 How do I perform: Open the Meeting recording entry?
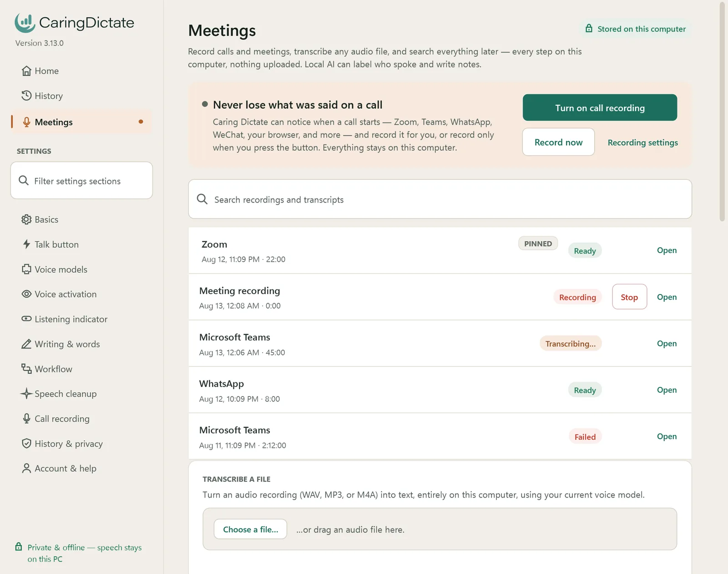[667, 297]
